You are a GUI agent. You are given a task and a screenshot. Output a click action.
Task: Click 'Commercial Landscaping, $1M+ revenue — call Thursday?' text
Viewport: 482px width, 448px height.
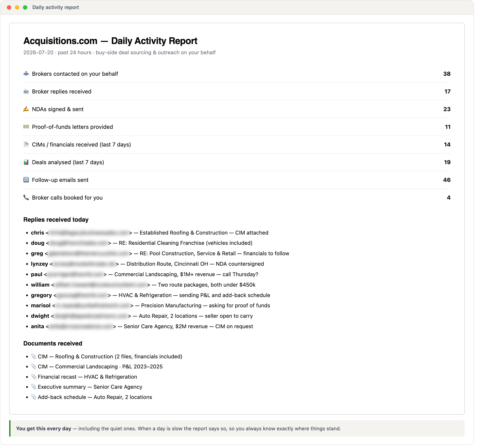[x=186, y=274]
